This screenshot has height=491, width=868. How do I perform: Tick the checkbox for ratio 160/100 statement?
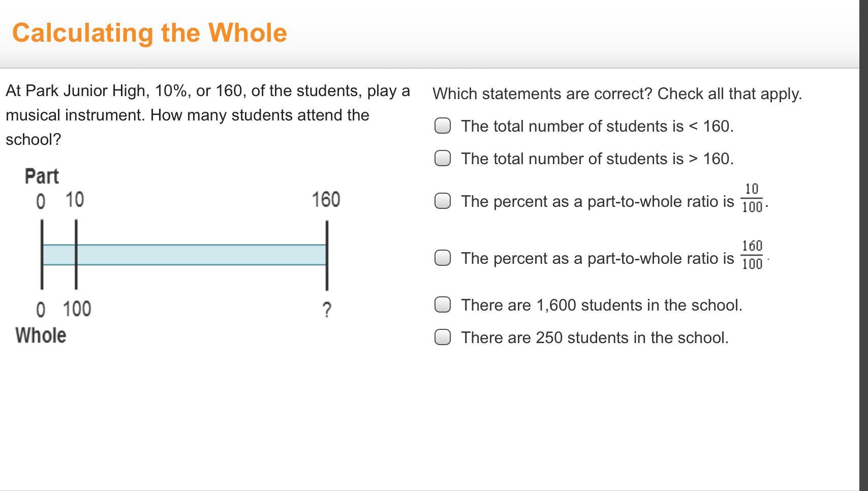point(443,258)
